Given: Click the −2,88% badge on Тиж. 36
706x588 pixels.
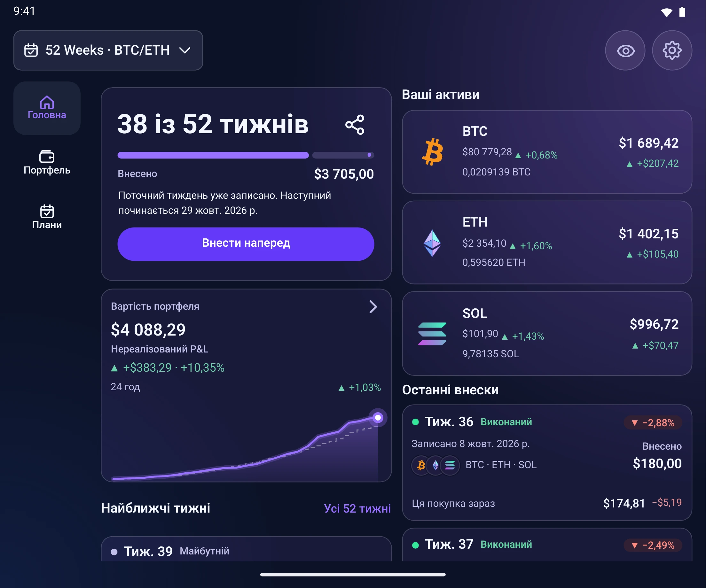Looking at the screenshot, I should point(653,423).
